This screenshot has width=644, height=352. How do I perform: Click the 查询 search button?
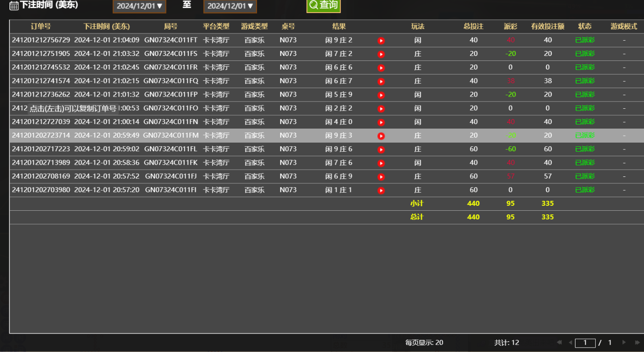[323, 5]
